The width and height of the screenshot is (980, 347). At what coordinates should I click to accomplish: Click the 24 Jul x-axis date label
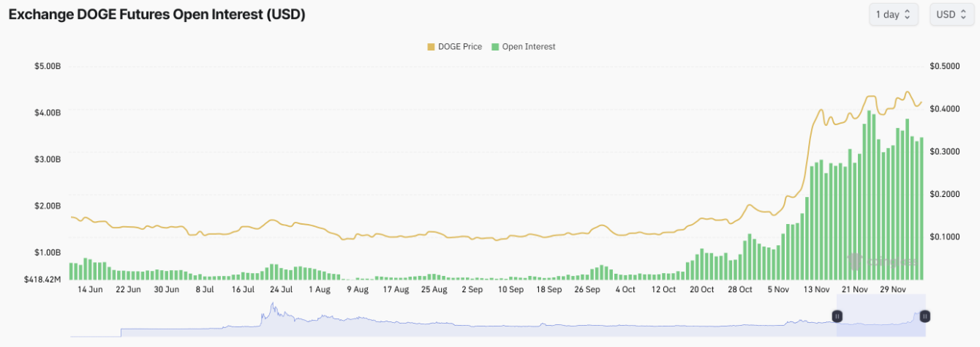(x=281, y=290)
